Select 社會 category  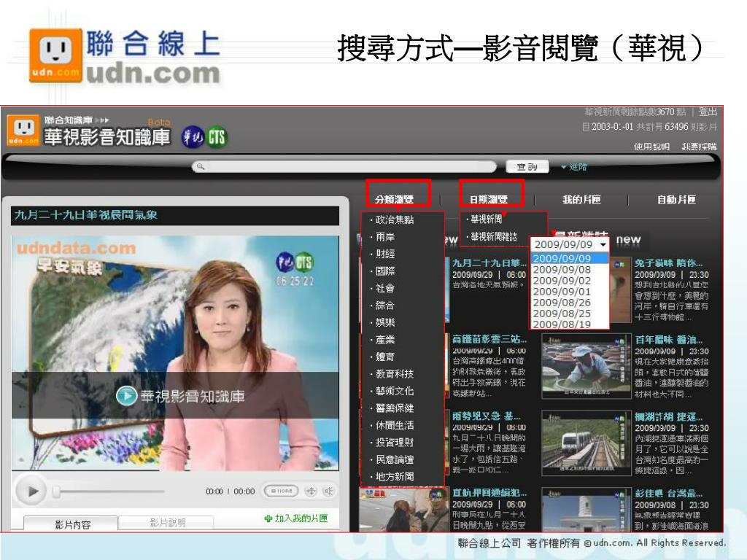click(x=385, y=288)
